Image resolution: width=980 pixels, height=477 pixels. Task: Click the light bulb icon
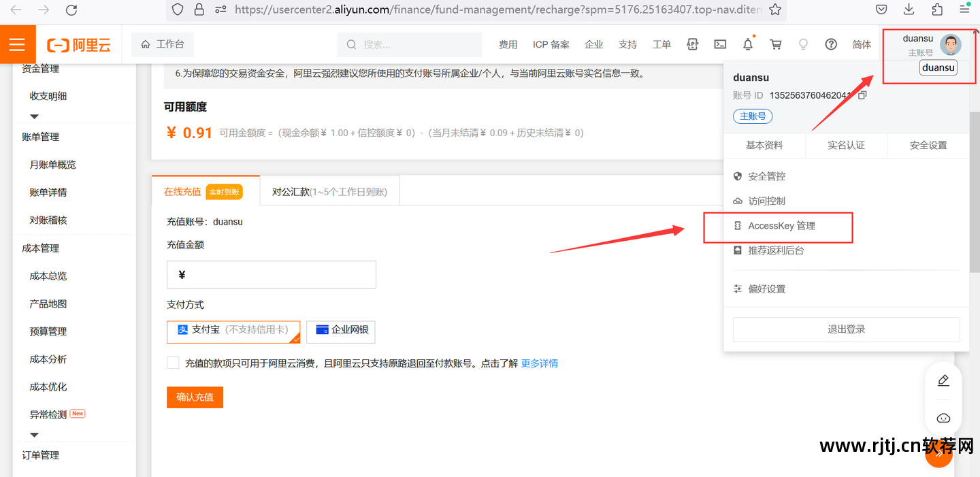(x=803, y=44)
